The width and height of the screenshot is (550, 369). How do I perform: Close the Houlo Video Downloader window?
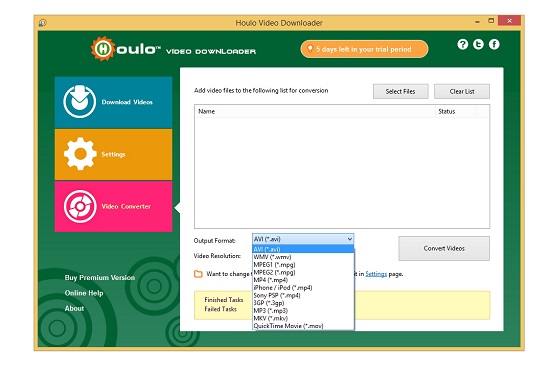(x=509, y=21)
